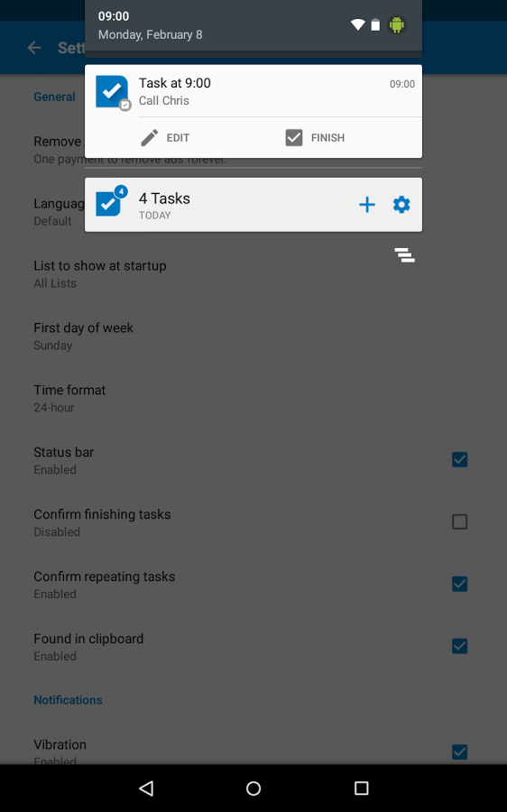Disable the Status bar checkbox
This screenshot has height=812, width=507.
459,459
